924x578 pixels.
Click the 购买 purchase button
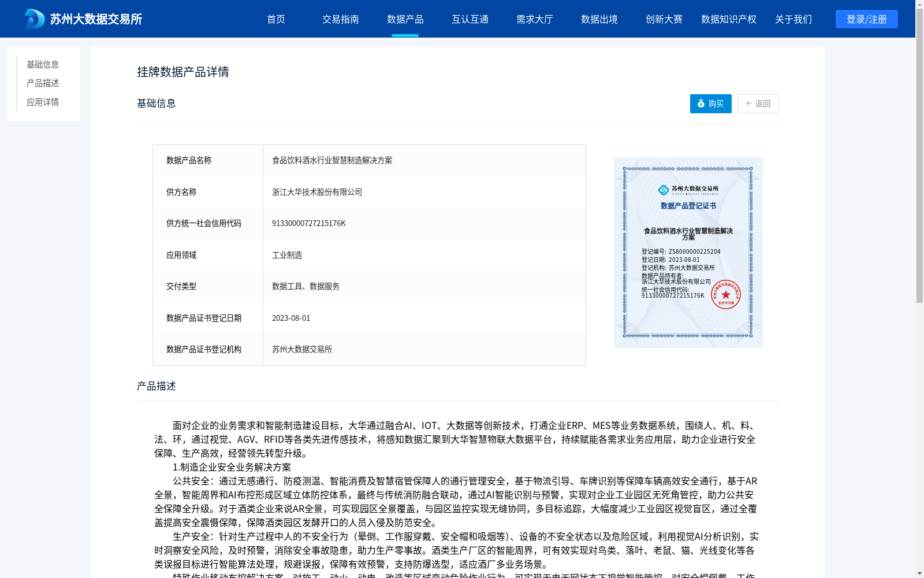click(x=711, y=103)
